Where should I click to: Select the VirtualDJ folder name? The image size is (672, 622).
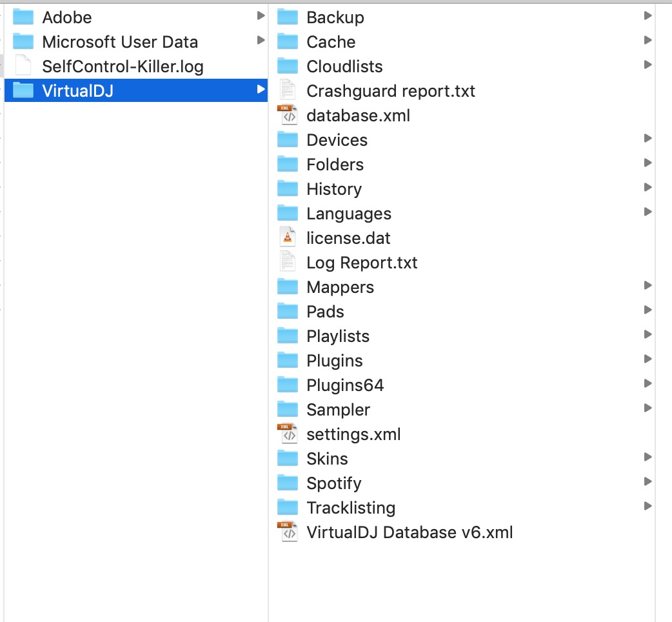[x=77, y=91]
